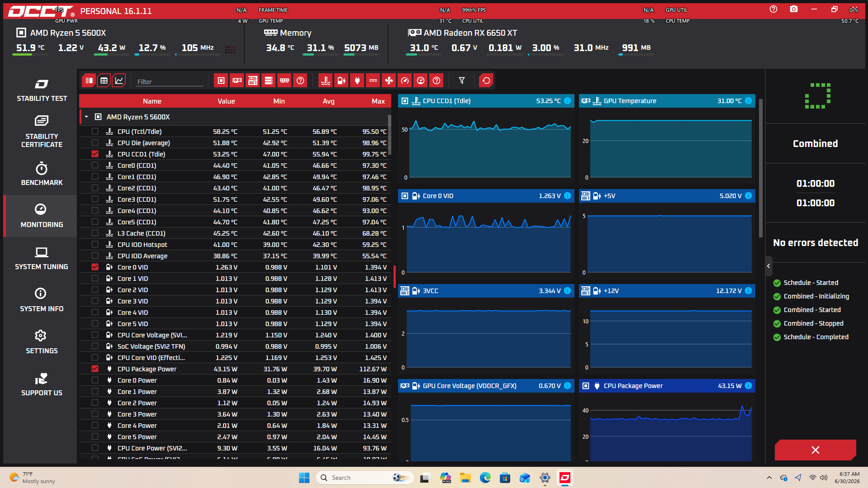
Task: Show info for the CPU Package Power graph
Action: (749, 386)
